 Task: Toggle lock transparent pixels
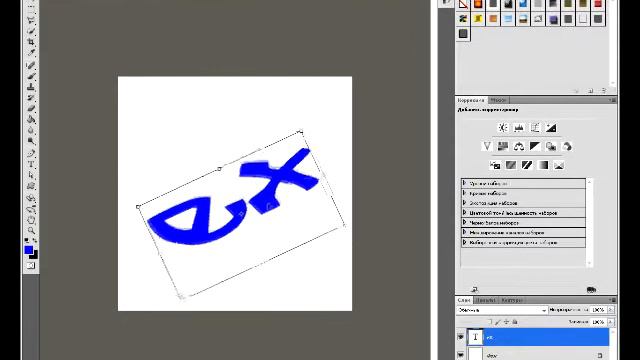pos(489,322)
